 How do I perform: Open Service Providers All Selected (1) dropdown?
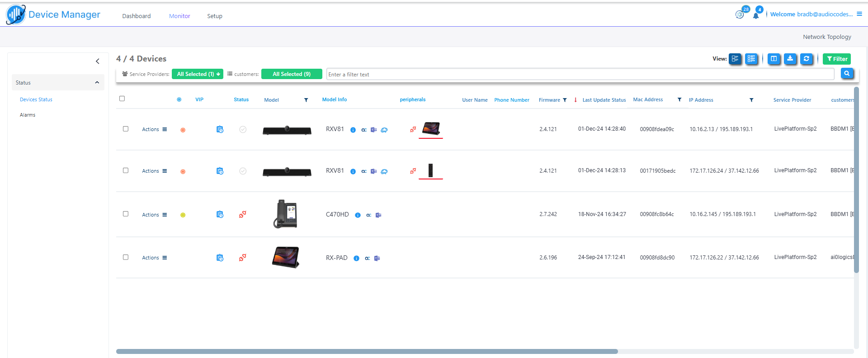pyautogui.click(x=198, y=74)
